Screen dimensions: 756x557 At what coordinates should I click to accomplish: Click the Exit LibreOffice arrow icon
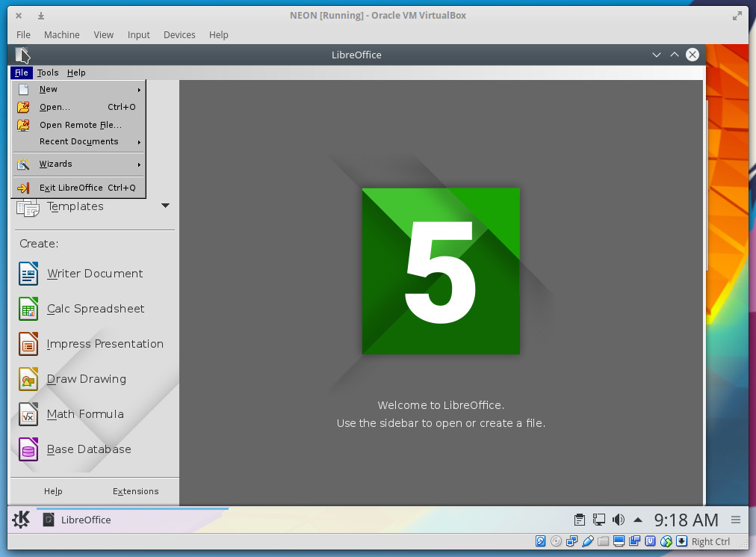[23, 188]
